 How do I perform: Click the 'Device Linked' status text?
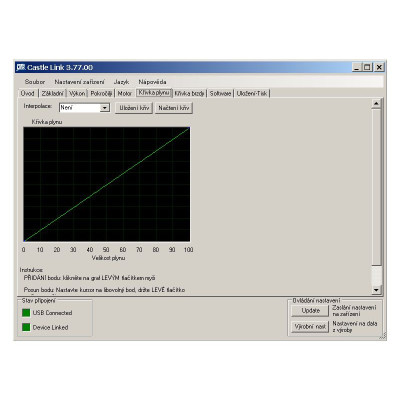(50, 327)
